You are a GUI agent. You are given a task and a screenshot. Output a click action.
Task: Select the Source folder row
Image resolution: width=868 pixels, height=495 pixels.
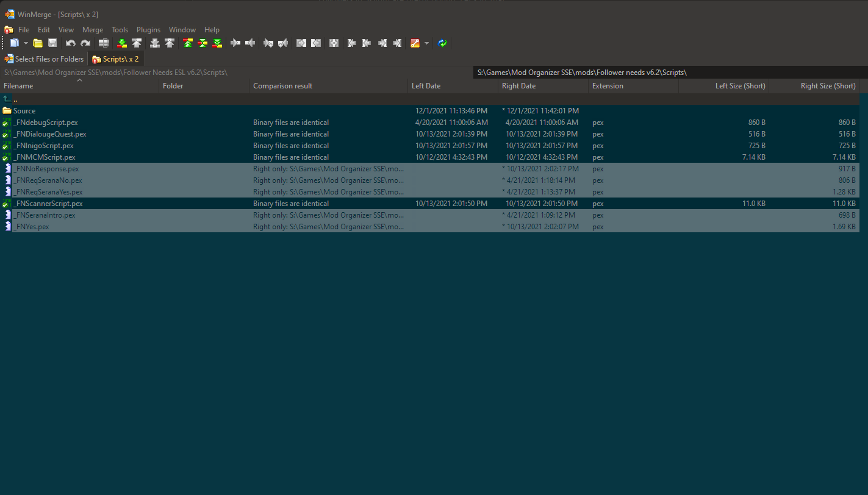point(429,111)
